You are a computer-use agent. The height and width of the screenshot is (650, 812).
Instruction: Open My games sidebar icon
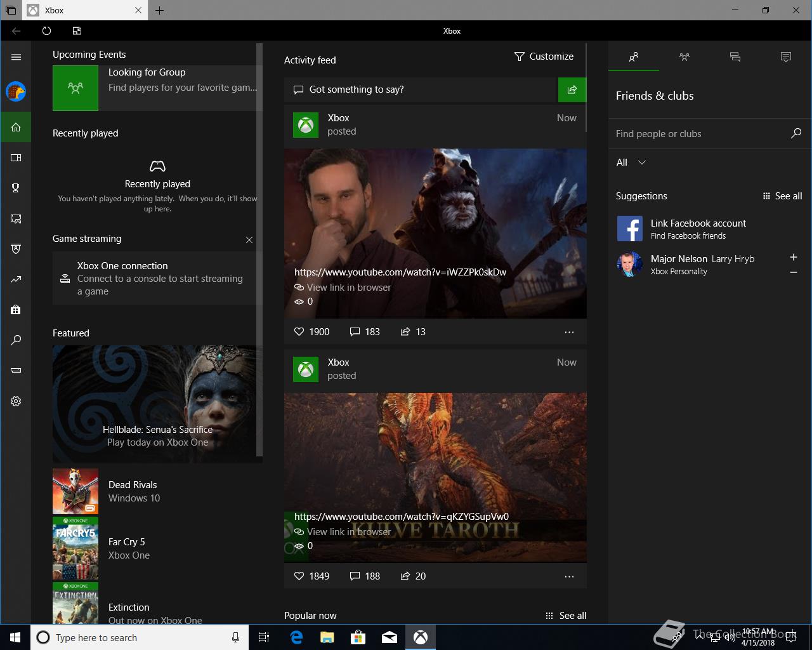pyautogui.click(x=16, y=157)
